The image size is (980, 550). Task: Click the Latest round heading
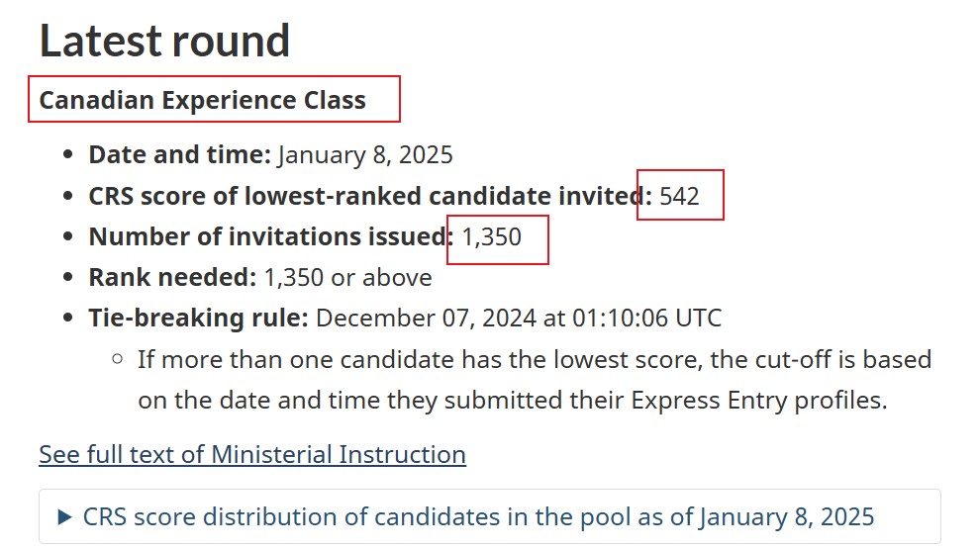[x=164, y=42]
